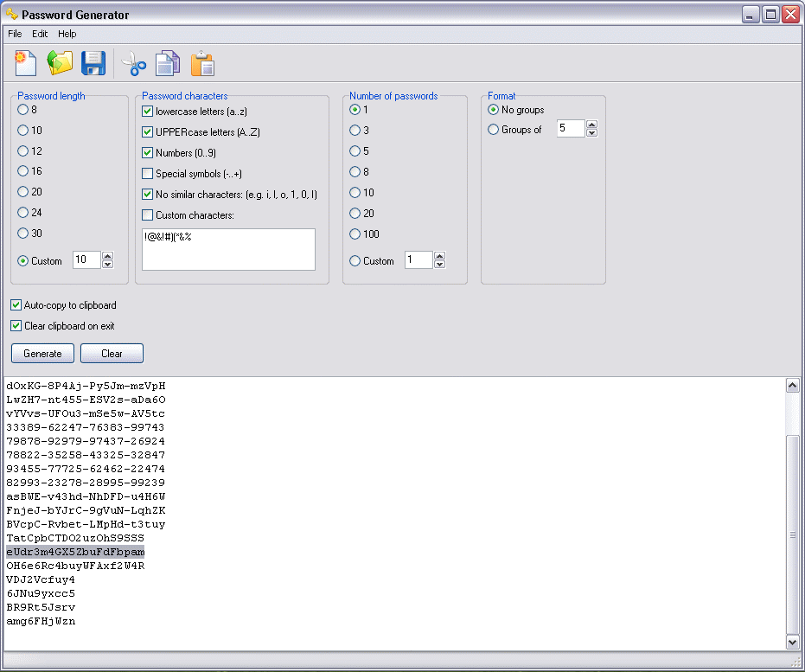Increase custom password count with up arrow
The image size is (805, 672).
tap(439, 256)
